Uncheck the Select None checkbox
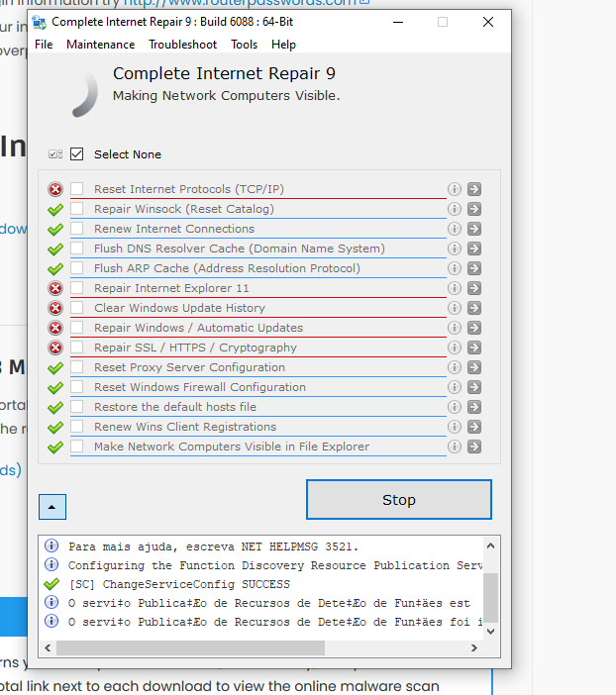Viewport: 616px width, 695px height. point(76,153)
